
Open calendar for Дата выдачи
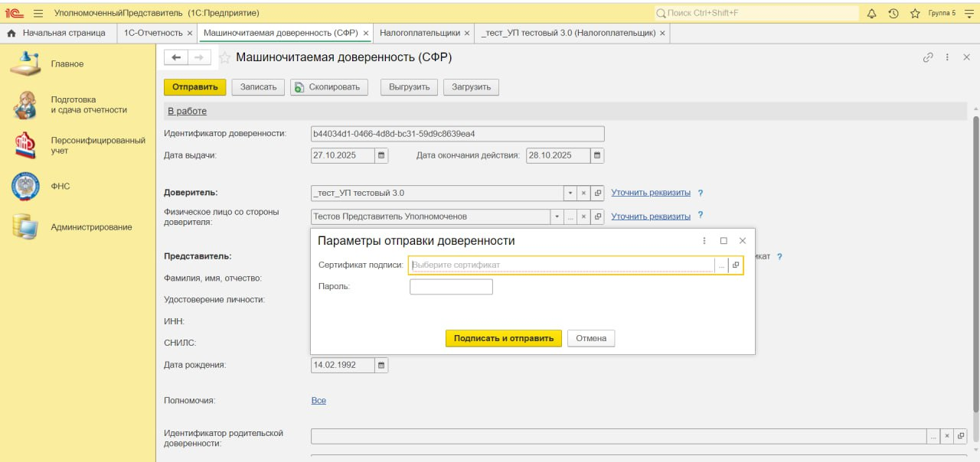click(381, 155)
